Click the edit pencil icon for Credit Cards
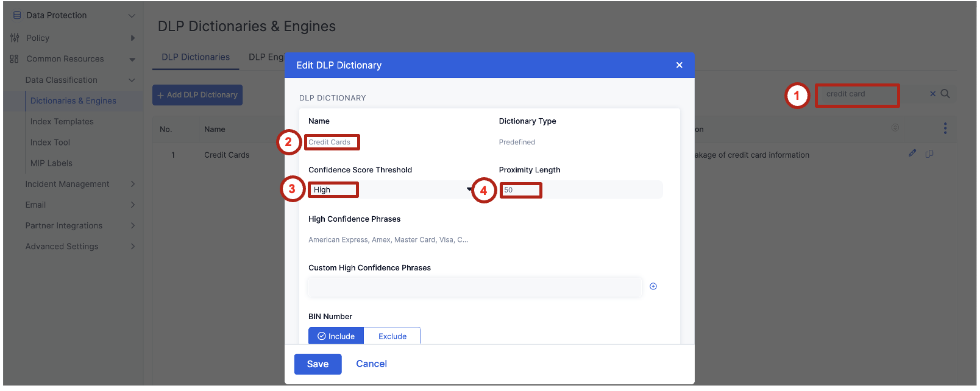Screen dimensions: 980x391 (912, 153)
